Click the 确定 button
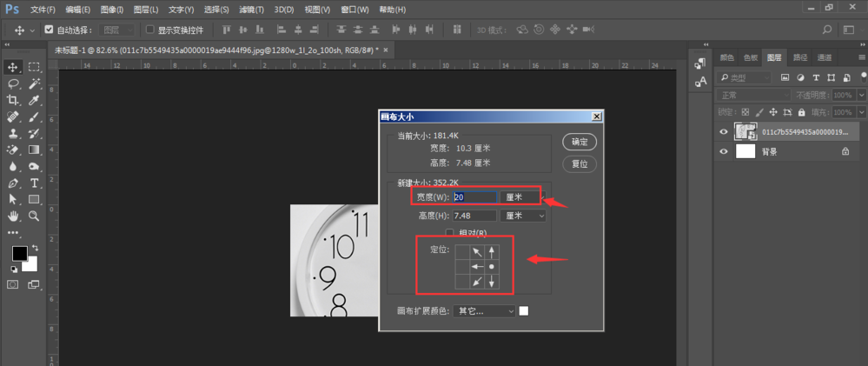This screenshot has width=868, height=366. pyautogui.click(x=579, y=142)
